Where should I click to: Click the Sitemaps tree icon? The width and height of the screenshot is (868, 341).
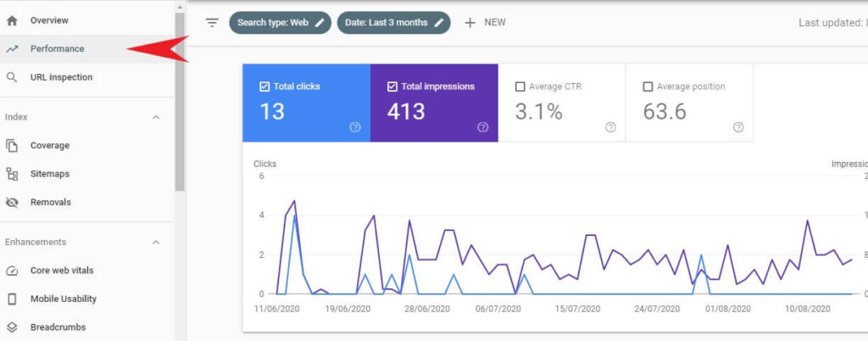point(12,174)
